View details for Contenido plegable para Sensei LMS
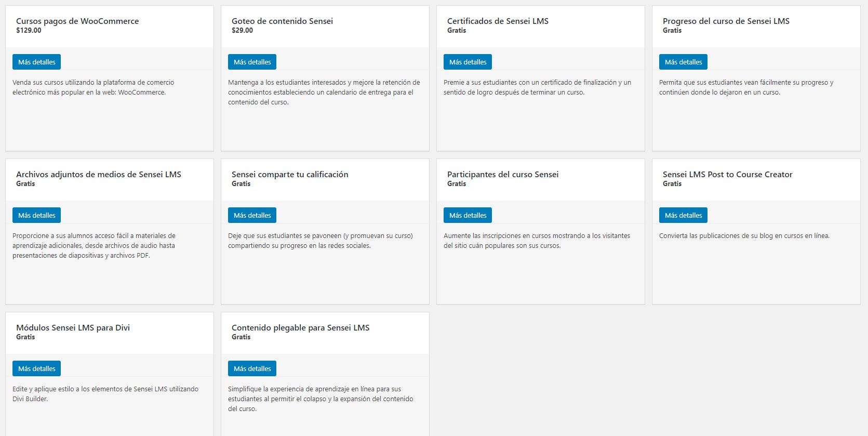Image resolution: width=868 pixels, height=436 pixels. (252, 368)
